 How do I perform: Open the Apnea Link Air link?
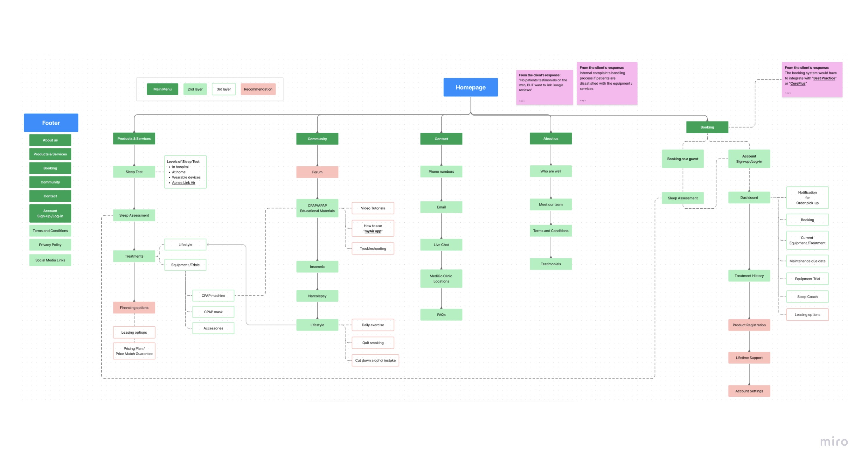(183, 183)
